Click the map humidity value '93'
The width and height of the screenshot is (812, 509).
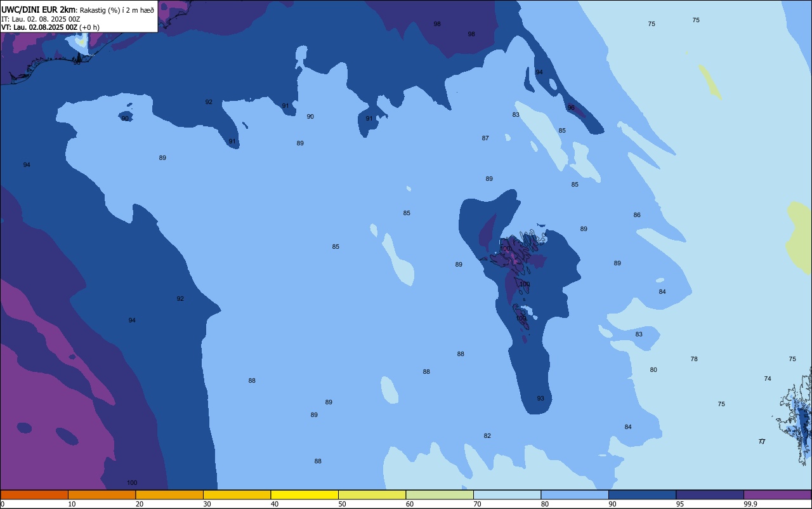pyautogui.click(x=540, y=399)
